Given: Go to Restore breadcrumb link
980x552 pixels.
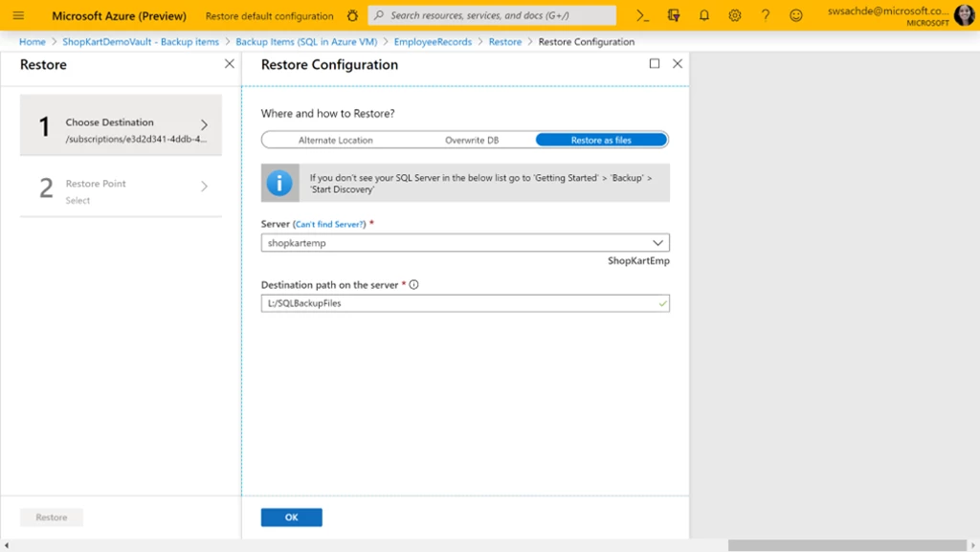Looking at the screenshot, I should tap(505, 42).
